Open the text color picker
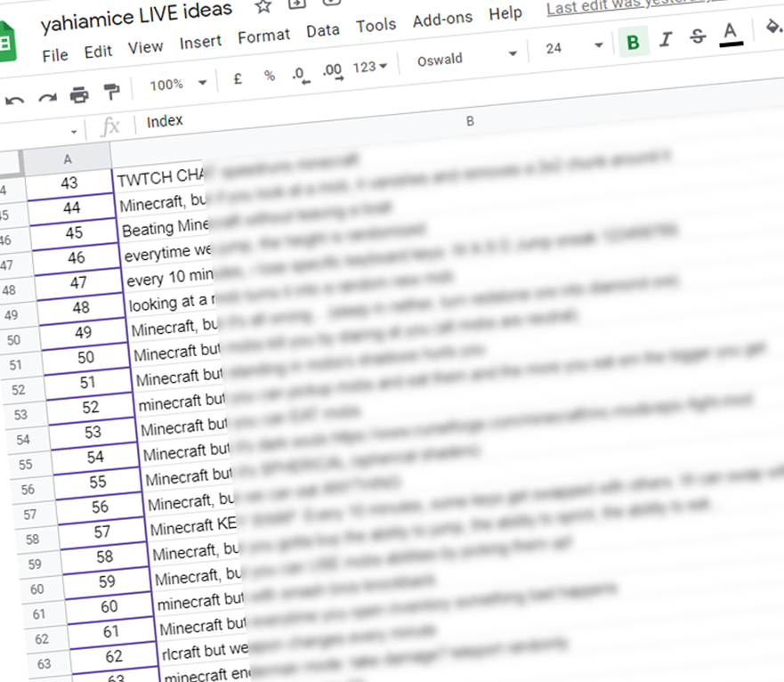The height and width of the screenshot is (682, 784). (731, 34)
